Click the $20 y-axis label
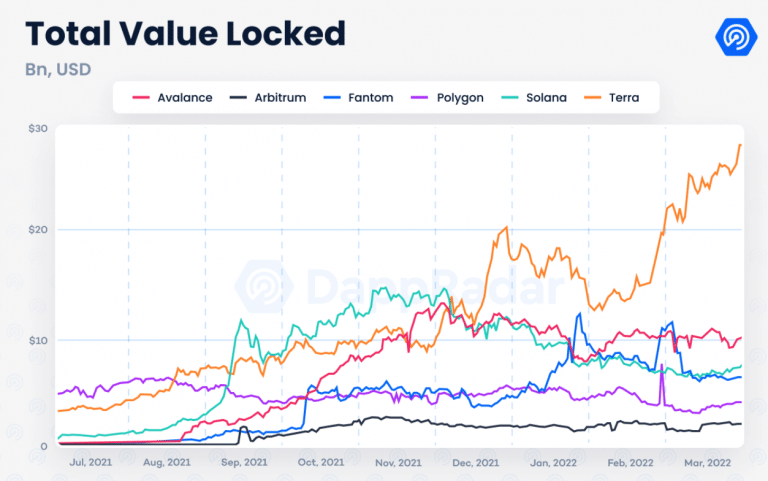768x481 pixels. [x=38, y=230]
